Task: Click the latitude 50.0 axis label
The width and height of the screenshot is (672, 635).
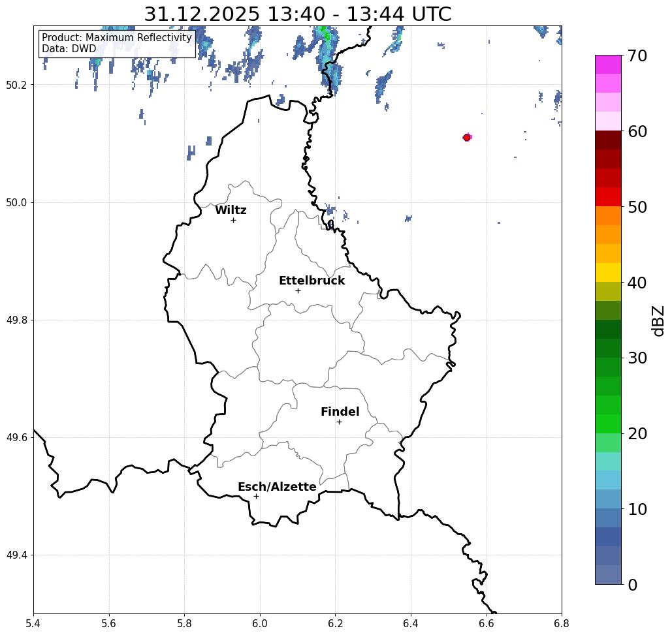Action: pyautogui.click(x=16, y=202)
